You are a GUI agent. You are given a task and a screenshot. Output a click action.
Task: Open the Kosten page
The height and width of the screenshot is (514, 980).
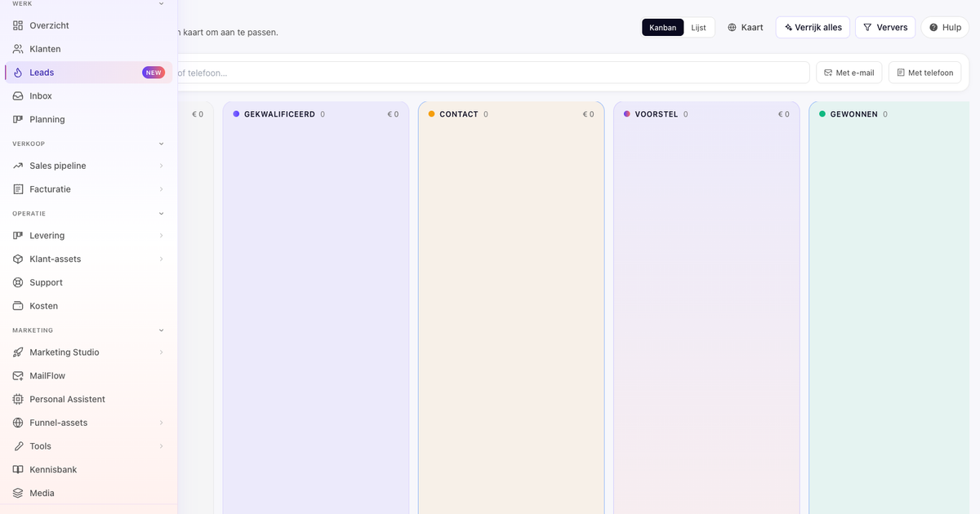tap(88, 306)
